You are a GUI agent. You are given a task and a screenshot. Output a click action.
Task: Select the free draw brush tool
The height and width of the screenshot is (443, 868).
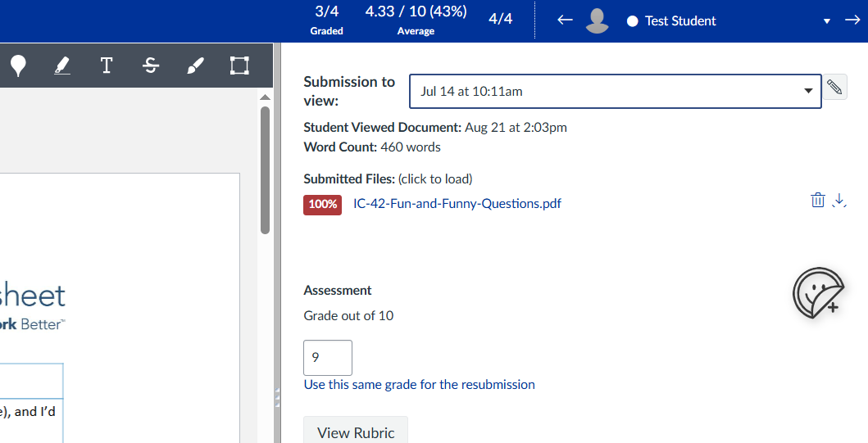(x=194, y=66)
